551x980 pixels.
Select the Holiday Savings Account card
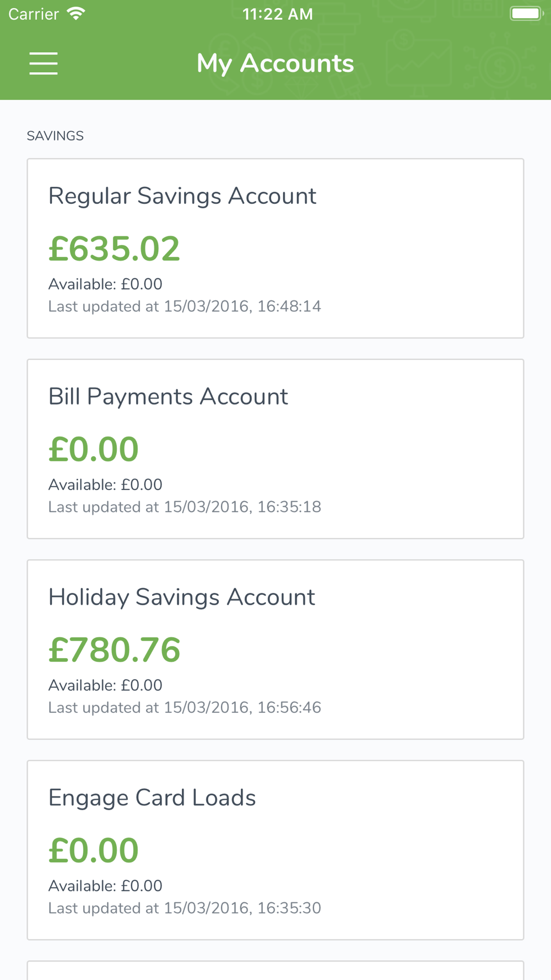(x=275, y=650)
